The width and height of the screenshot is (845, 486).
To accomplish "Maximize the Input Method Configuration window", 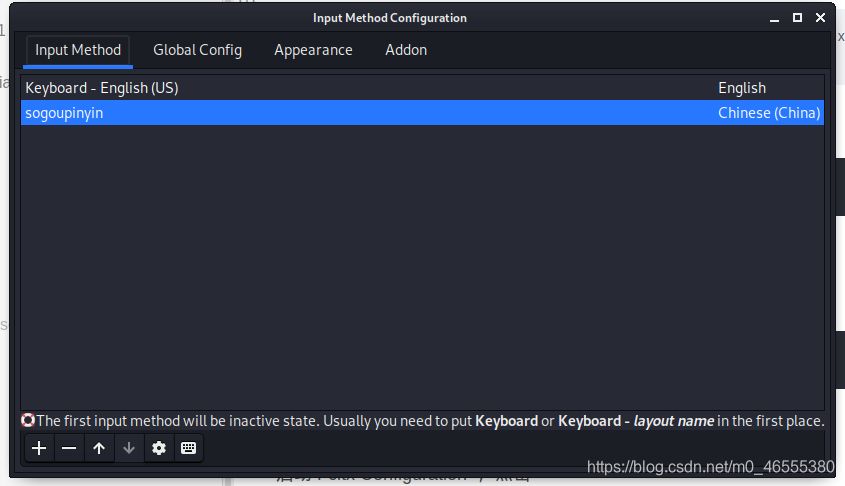I will (x=798, y=18).
